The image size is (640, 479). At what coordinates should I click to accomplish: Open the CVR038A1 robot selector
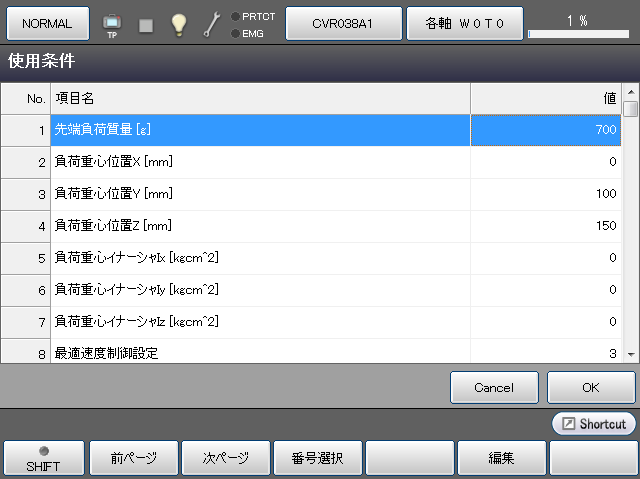[344, 22]
